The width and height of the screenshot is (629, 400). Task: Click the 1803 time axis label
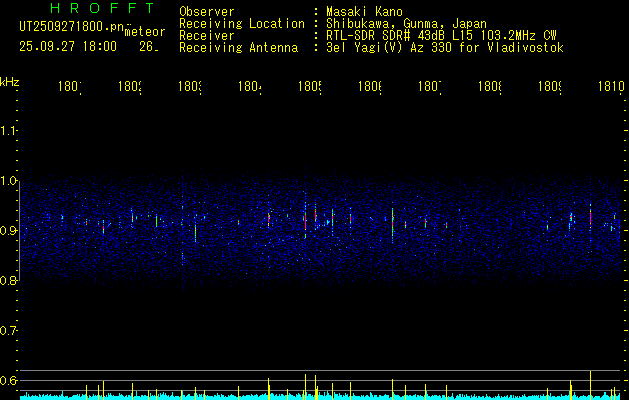190,86
